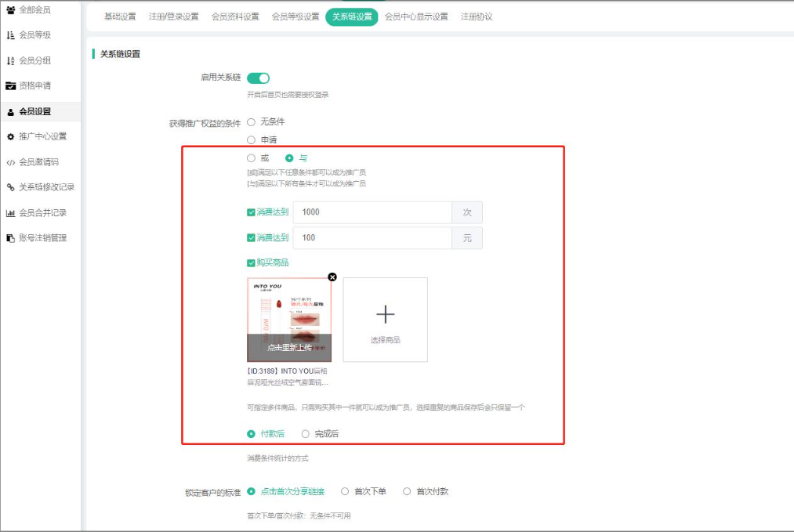
Task: Toggle the 启用关系链 switch off
Action: click(x=258, y=78)
